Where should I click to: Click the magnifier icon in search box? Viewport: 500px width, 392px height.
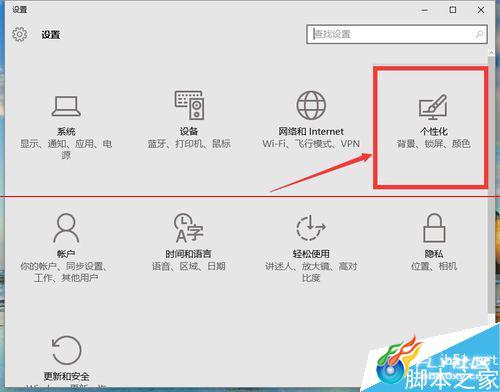479,34
